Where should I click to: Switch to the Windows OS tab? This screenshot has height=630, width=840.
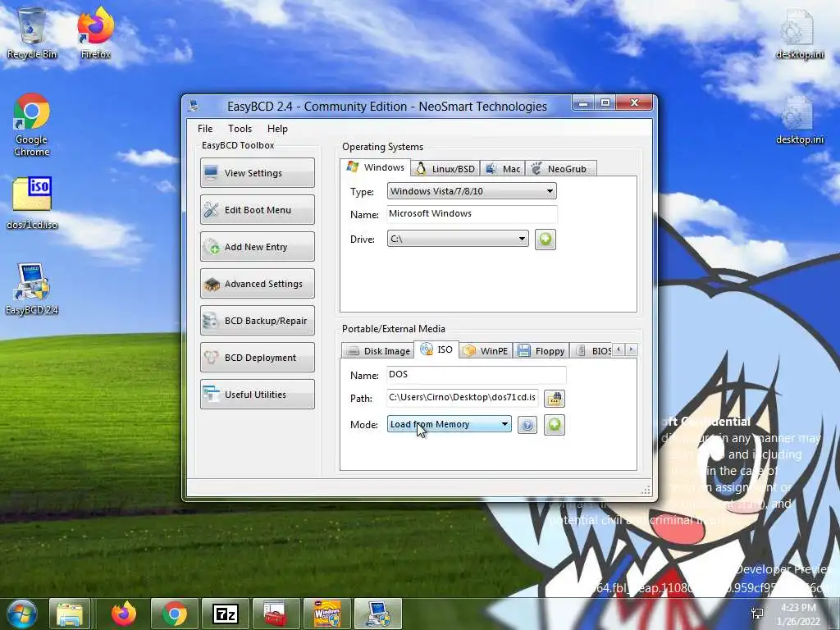(x=376, y=167)
